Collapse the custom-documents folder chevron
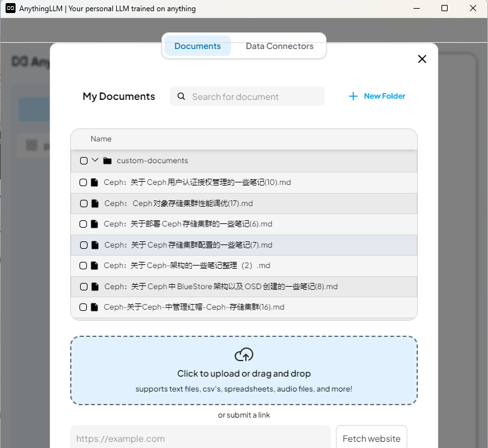The image size is (488, 448). [x=95, y=160]
